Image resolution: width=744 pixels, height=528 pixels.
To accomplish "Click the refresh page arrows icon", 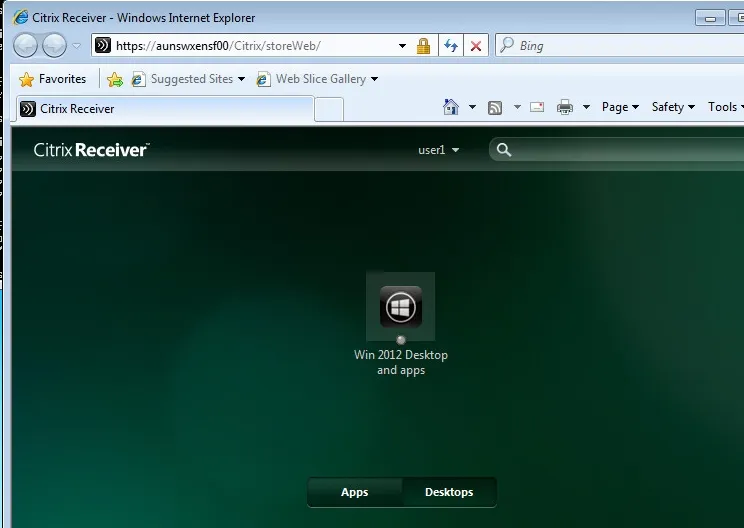I will pyautogui.click(x=451, y=46).
